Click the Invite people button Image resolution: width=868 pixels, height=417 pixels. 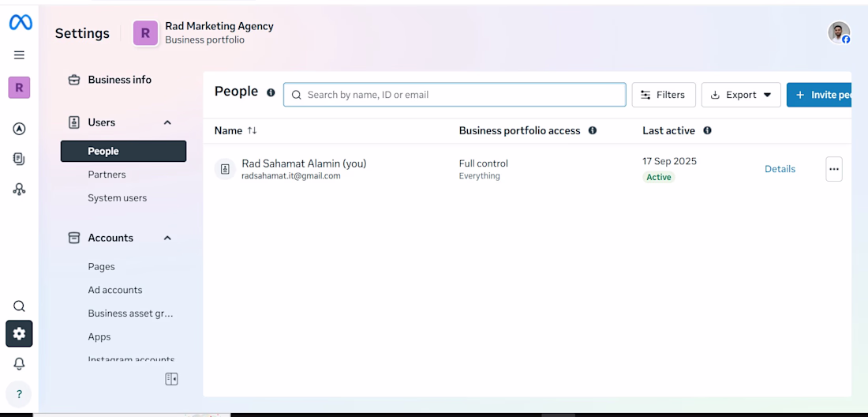pos(819,95)
